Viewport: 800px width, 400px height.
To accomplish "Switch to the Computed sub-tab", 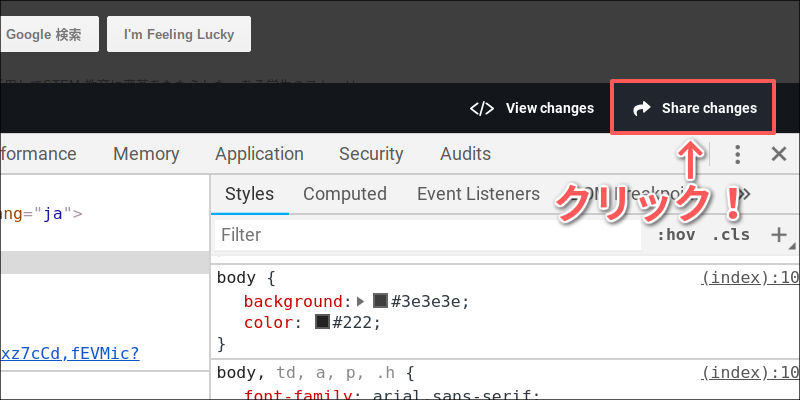I will (x=345, y=194).
